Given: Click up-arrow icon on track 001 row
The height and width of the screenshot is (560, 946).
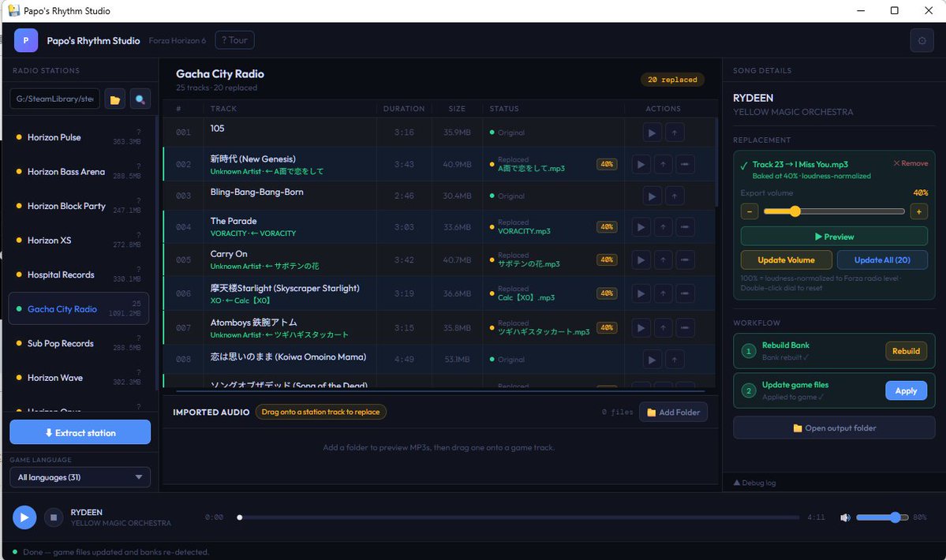Looking at the screenshot, I should 675,133.
